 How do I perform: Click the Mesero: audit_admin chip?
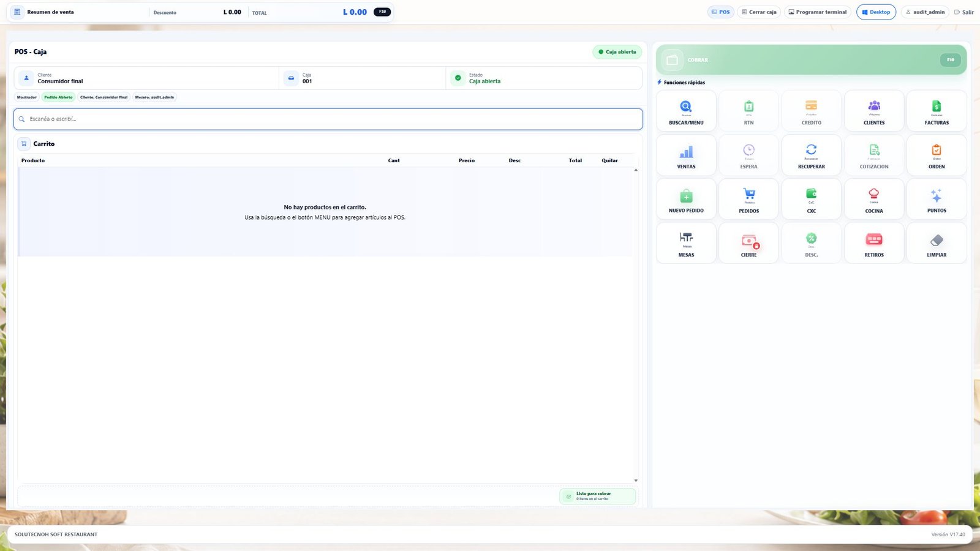click(154, 97)
